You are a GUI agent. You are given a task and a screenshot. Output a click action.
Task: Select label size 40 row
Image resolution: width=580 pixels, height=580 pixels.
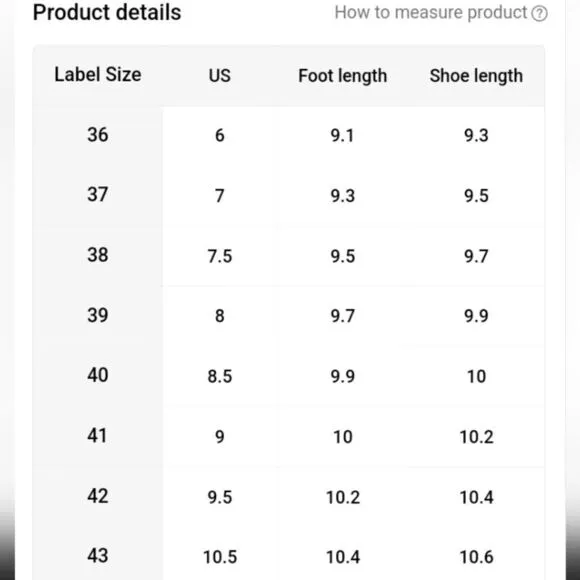click(x=289, y=376)
